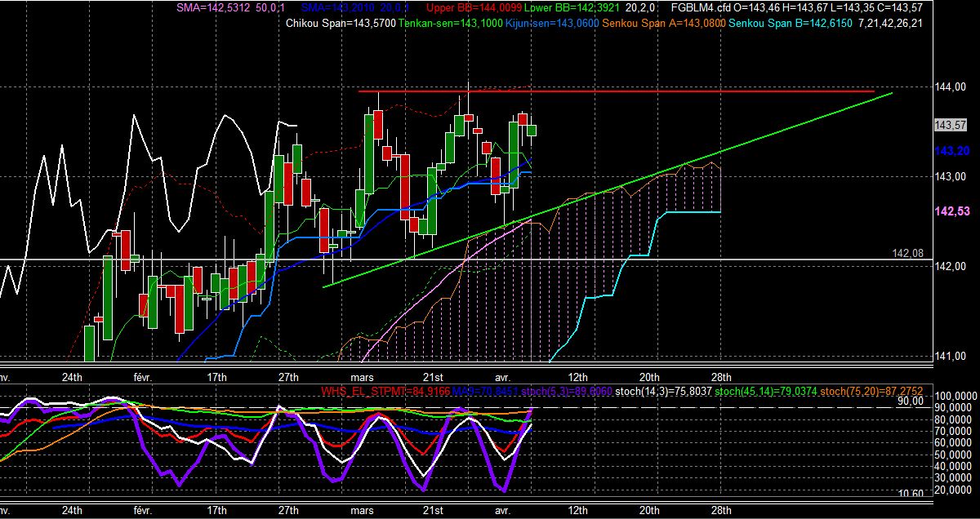This screenshot has width=980, height=519.
Task: Click the 90,00 stochastic threshold label
Action: 909,401
